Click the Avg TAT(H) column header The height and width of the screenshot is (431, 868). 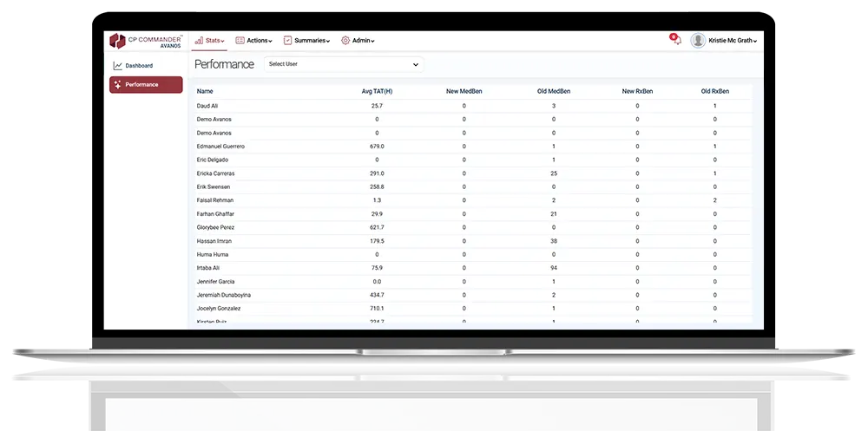click(377, 91)
